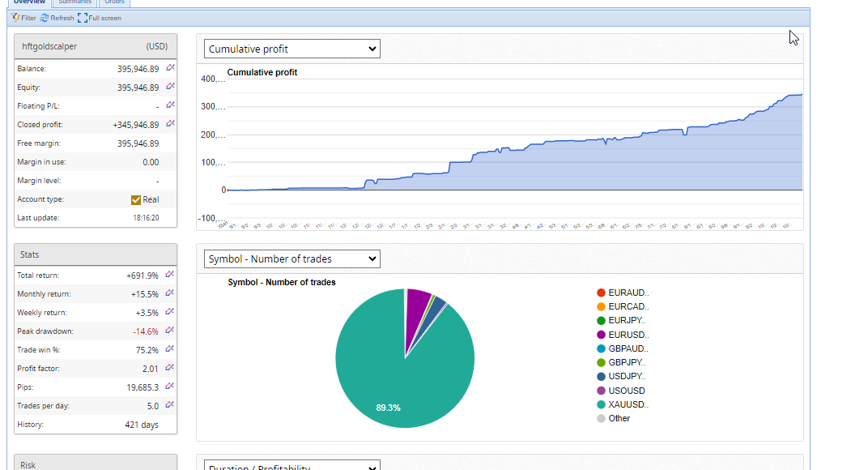This screenshot has width=868, height=470.
Task: Switch to the Summaries tab
Action: 75,2
